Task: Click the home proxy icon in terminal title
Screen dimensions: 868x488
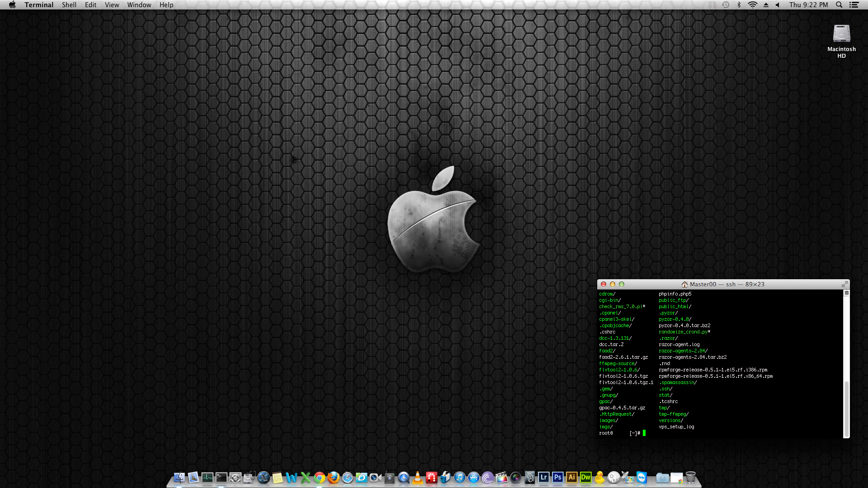Action: point(684,284)
